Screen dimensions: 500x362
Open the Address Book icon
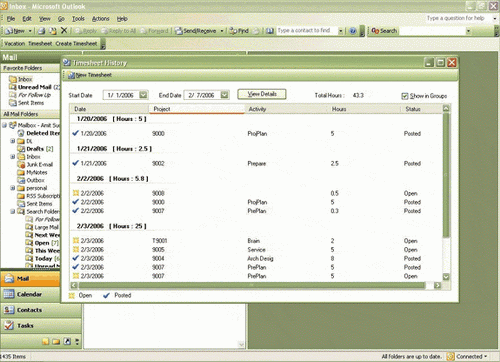point(270,31)
